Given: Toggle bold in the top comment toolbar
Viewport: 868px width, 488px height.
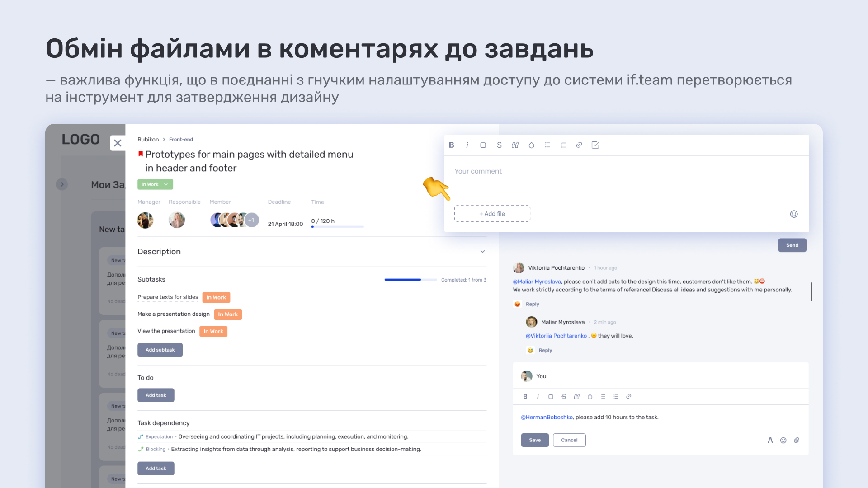Looking at the screenshot, I should pos(451,145).
